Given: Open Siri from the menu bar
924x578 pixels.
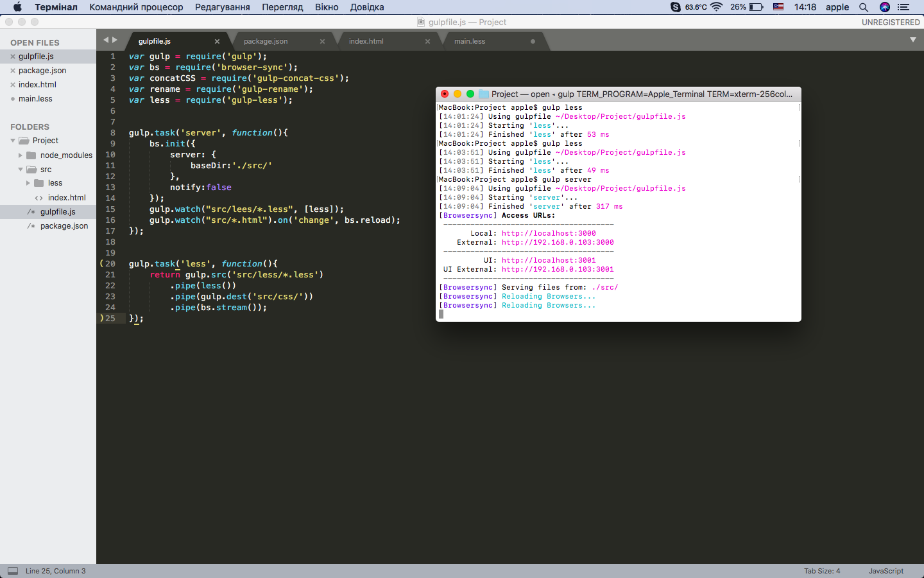Looking at the screenshot, I should (885, 7).
